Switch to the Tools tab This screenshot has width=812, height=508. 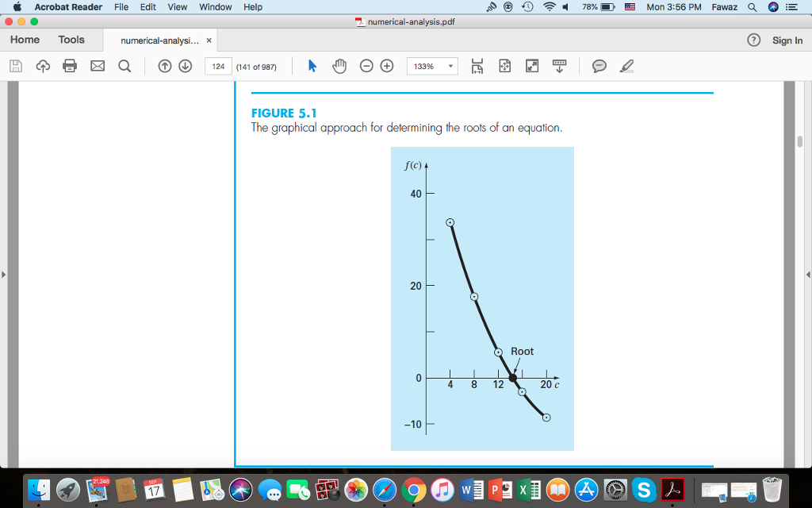coord(71,39)
